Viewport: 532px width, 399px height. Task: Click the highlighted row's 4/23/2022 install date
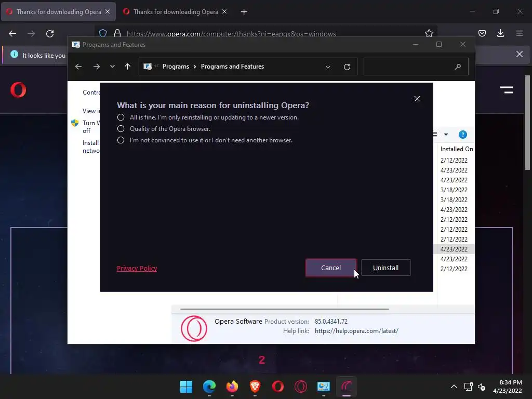tap(454, 249)
